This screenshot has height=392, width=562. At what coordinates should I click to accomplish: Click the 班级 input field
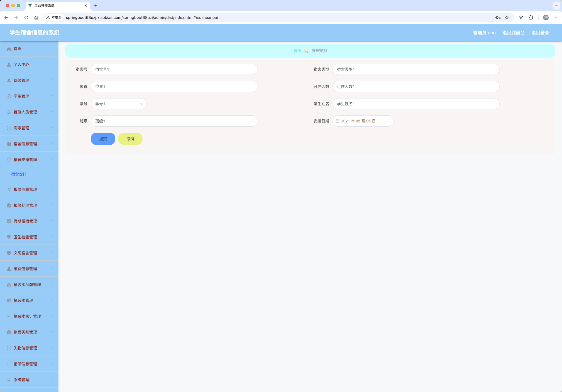point(174,121)
